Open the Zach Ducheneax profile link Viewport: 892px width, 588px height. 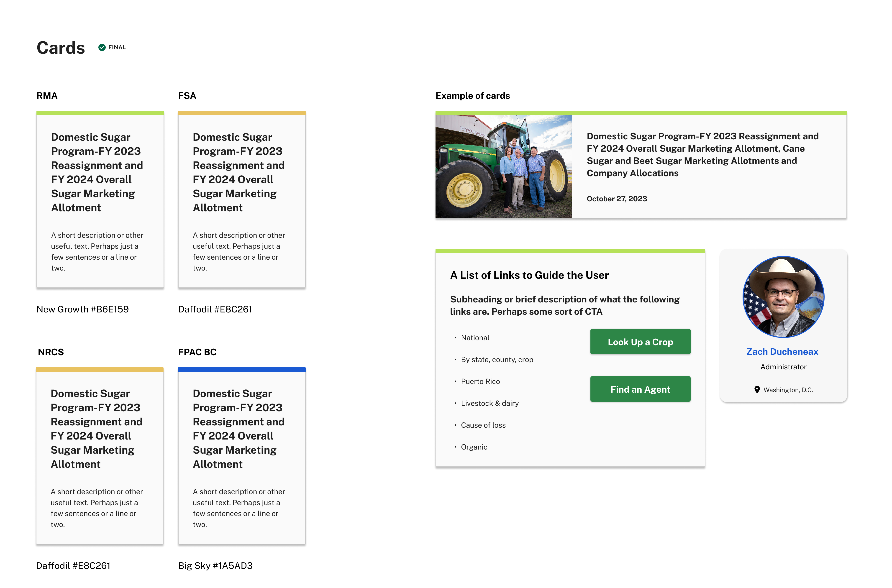[x=782, y=351]
